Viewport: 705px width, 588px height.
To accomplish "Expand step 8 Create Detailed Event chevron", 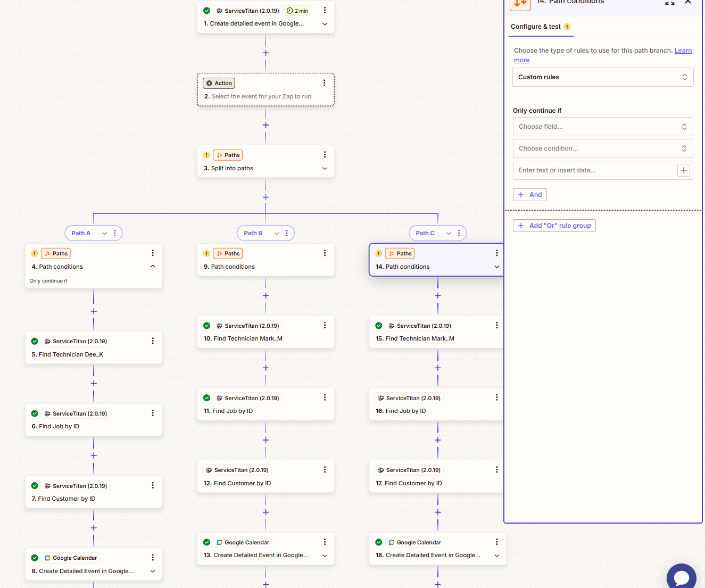I will point(153,571).
